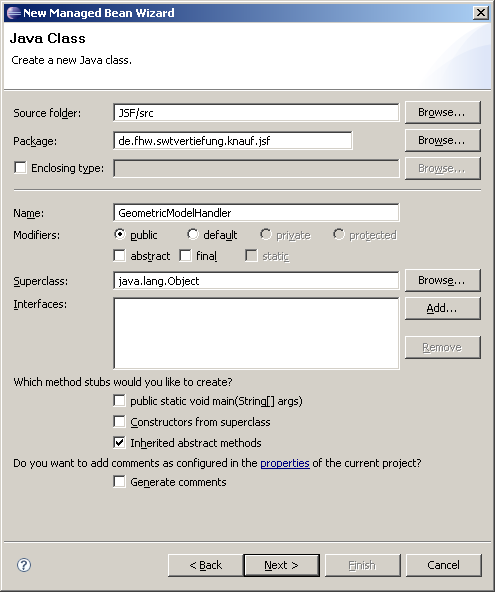Select the default modifier radio button

(x=193, y=234)
